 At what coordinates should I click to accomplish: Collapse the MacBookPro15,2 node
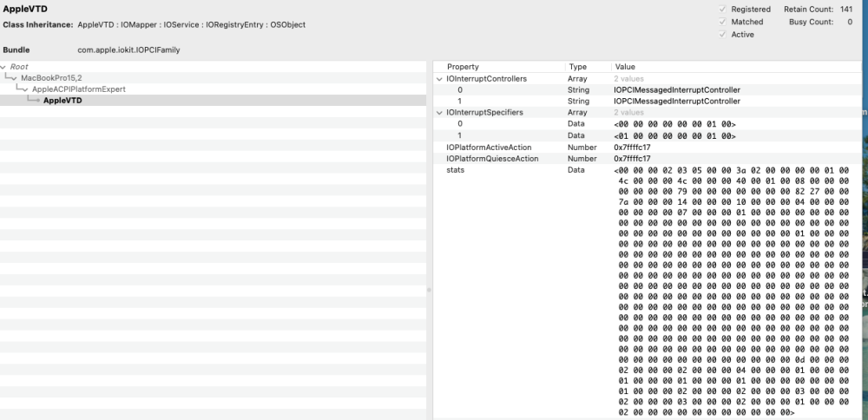click(x=14, y=78)
